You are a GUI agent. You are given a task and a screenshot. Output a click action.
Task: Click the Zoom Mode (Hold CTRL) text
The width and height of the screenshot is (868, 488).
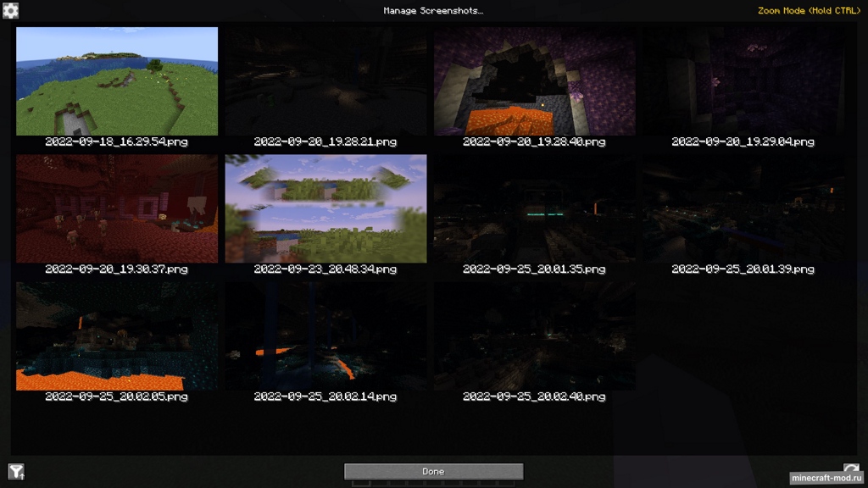click(809, 10)
